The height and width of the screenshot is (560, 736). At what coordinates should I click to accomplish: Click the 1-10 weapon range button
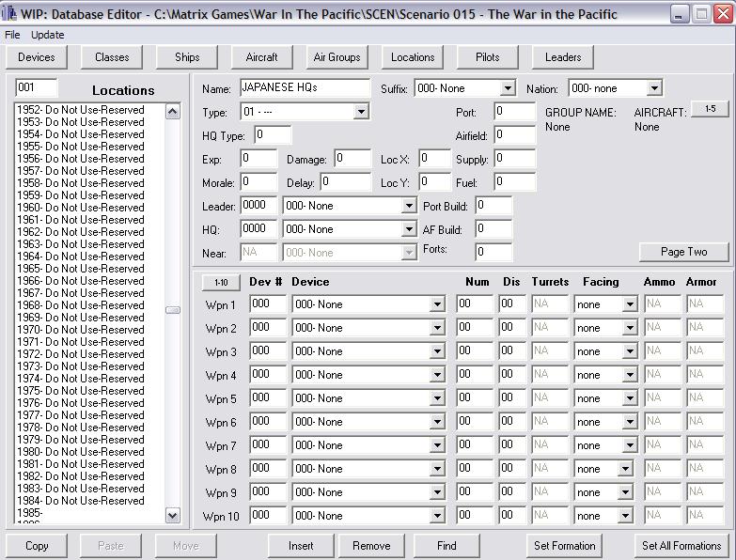[221, 282]
